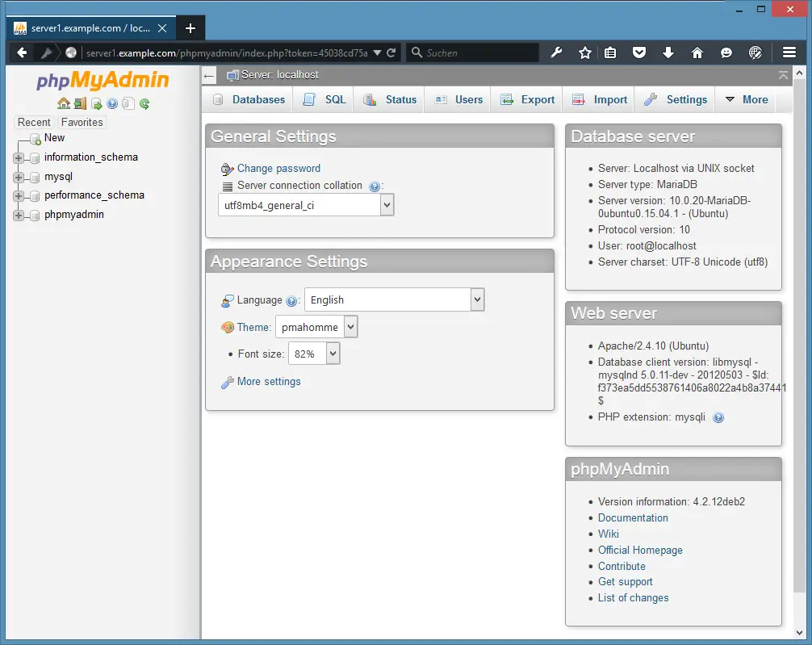This screenshot has width=812, height=645.
Task: Open the Import tab
Action: click(600, 99)
